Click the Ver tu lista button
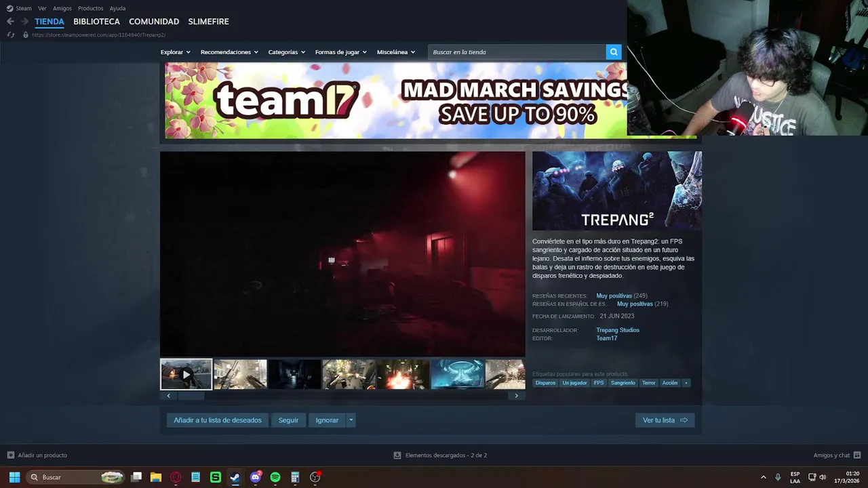Image resolution: width=868 pixels, height=488 pixels. point(665,420)
